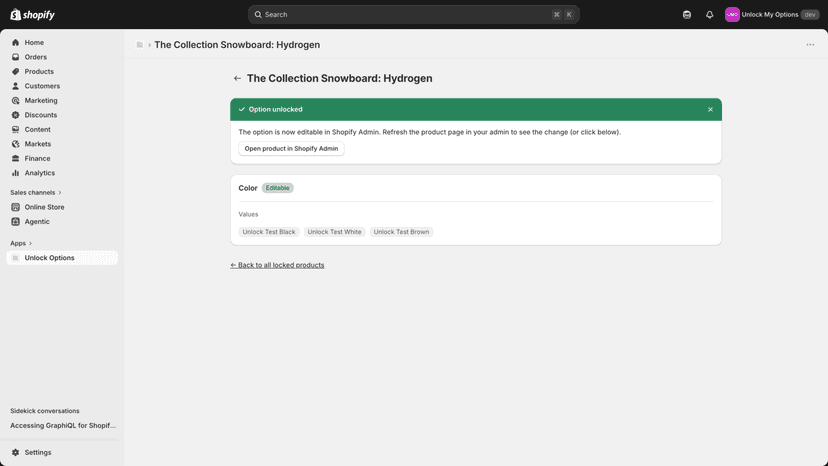Dismiss the Option unlocked banner
The height and width of the screenshot is (466, 828).
710,109
